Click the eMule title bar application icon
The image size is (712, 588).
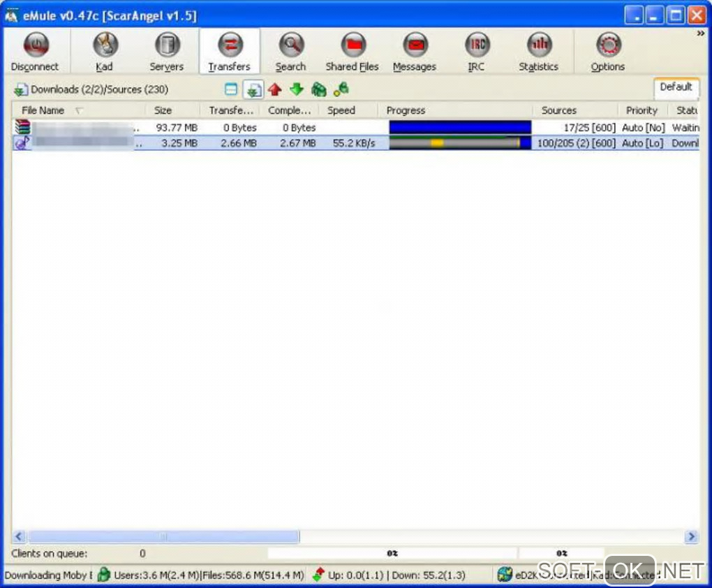point(11,15)
